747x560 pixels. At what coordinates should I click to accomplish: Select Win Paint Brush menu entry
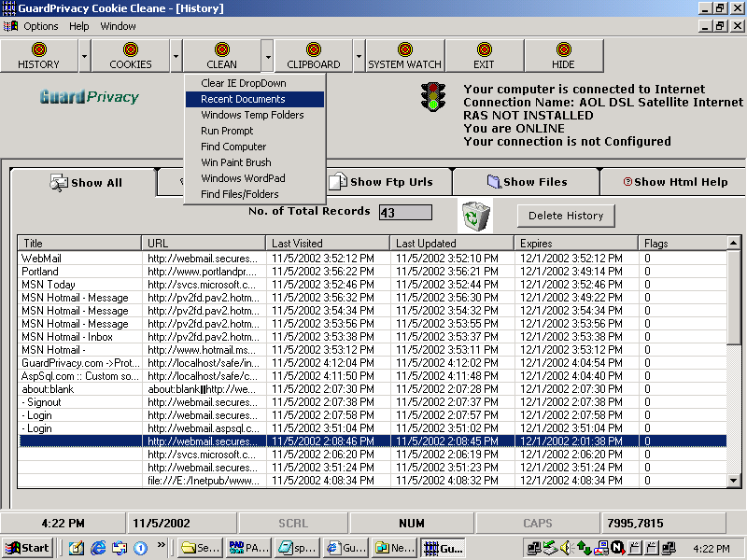(255, 162)
